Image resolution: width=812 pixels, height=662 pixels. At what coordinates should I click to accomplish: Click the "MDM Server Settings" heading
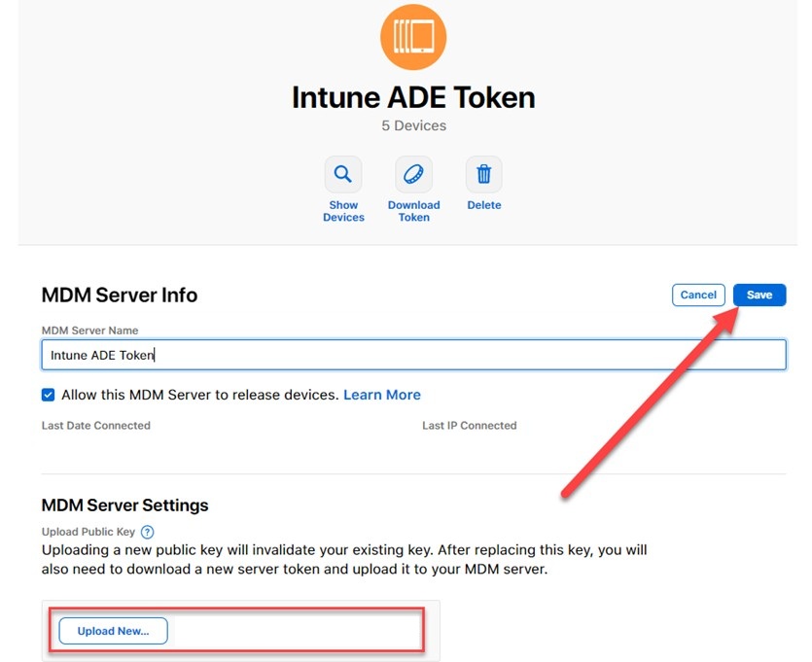point(124,505)
